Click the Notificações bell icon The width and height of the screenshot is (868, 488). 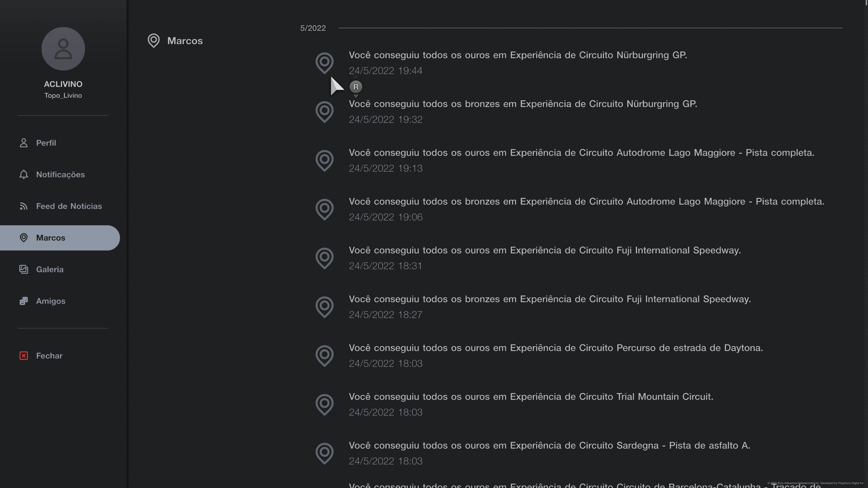24,174
